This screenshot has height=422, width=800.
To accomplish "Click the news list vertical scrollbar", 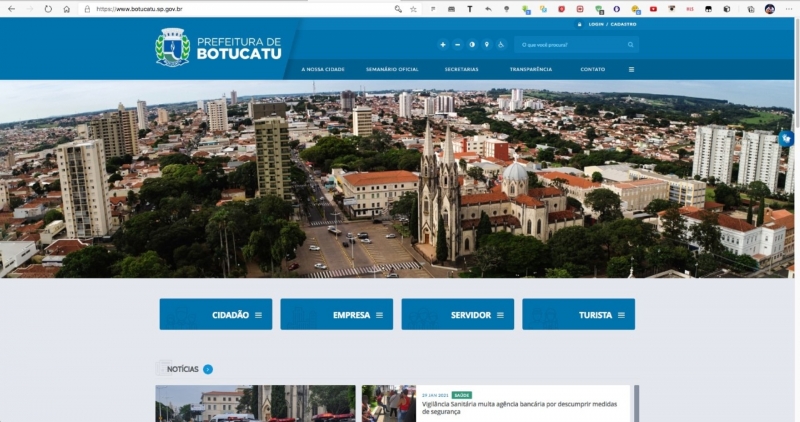I will (636, 403).
